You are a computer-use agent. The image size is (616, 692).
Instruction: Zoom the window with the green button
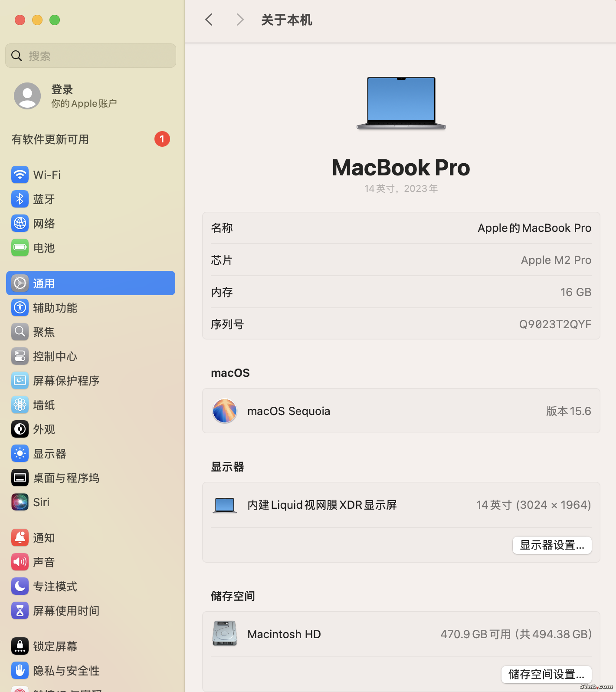55,20
